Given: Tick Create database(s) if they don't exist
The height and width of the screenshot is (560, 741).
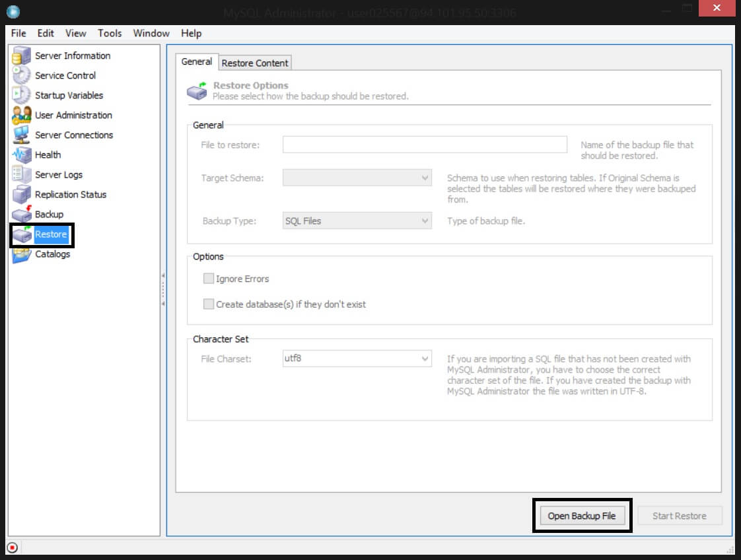Looking at the screenshot, I should tap(209, 304).
